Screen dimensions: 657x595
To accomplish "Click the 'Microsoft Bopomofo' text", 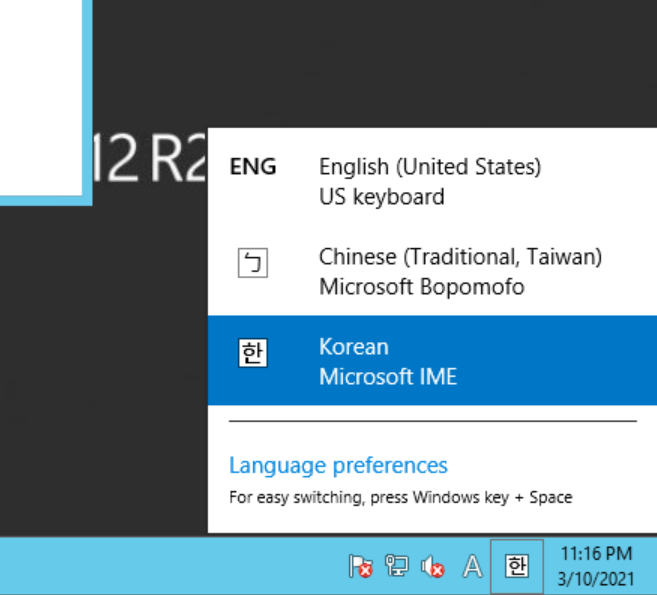I will click(x=422, y=287).
